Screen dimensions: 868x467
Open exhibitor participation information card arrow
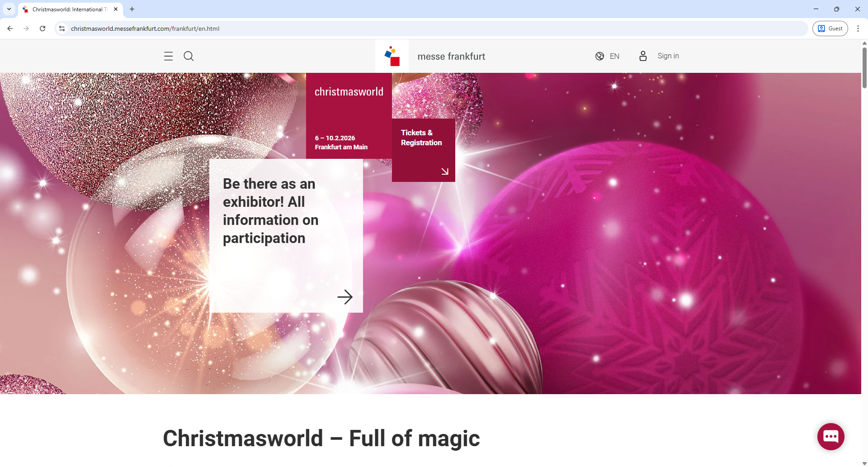345,297
